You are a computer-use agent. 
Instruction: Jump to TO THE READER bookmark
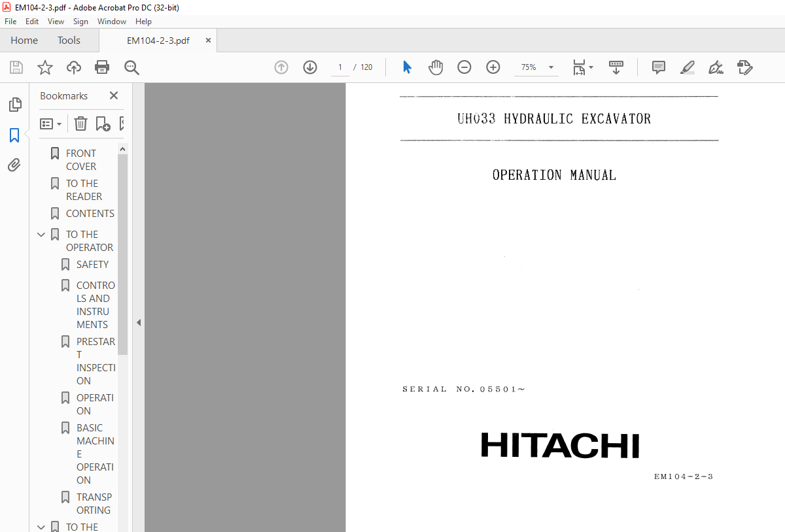point(84,190)
